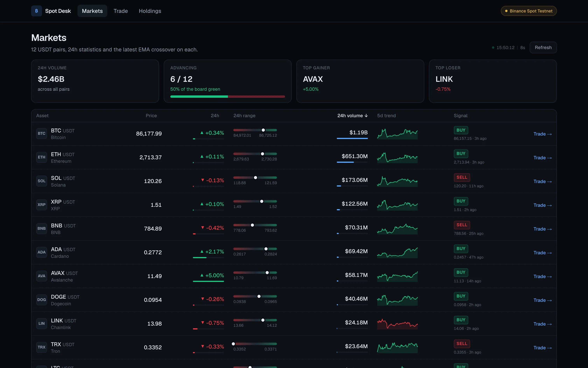Click the Top Loser LINK card
Image resolution: width=588 pixels, height=368 pixels.
click(493, 81)
